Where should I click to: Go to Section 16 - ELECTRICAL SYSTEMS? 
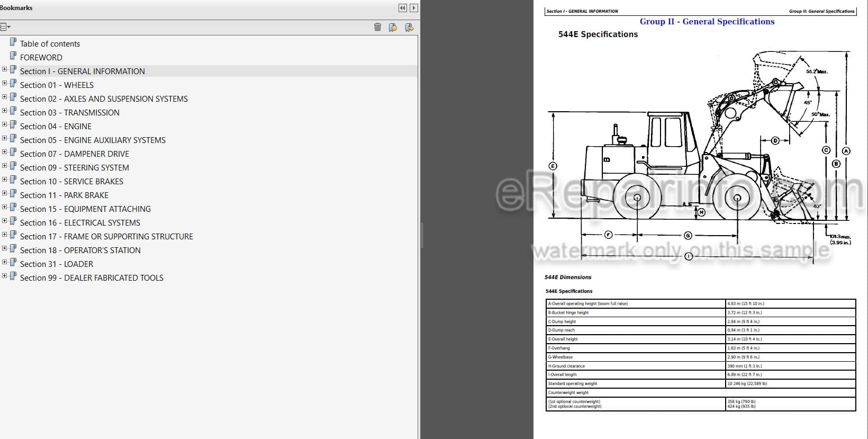click(80, 223)
